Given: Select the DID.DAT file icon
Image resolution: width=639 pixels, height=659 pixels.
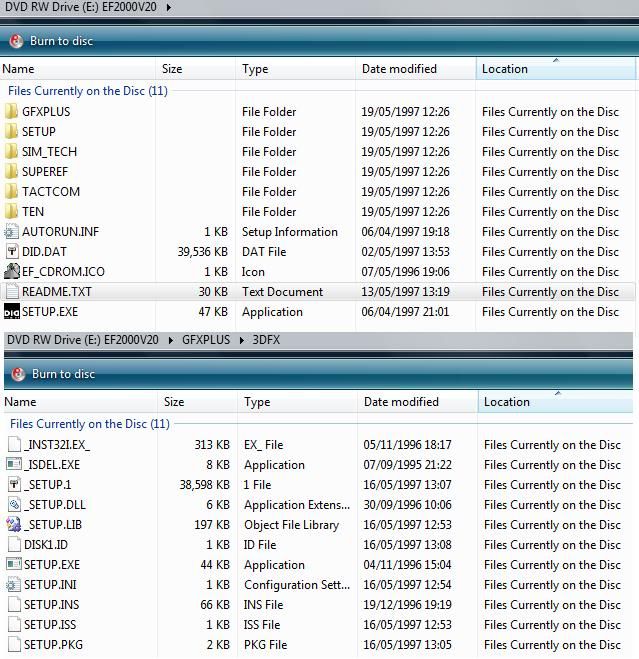Looking at the screenshot, I should (x=12, y=252).
